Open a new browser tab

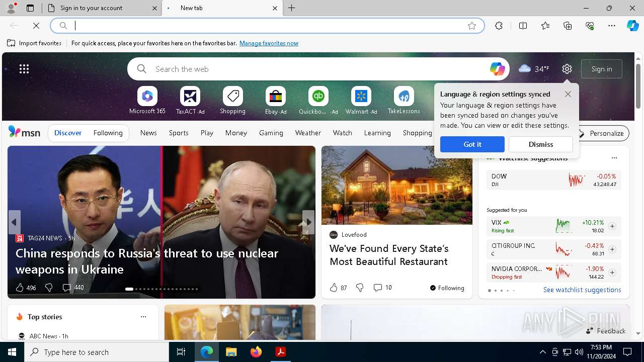click(292, 8)
